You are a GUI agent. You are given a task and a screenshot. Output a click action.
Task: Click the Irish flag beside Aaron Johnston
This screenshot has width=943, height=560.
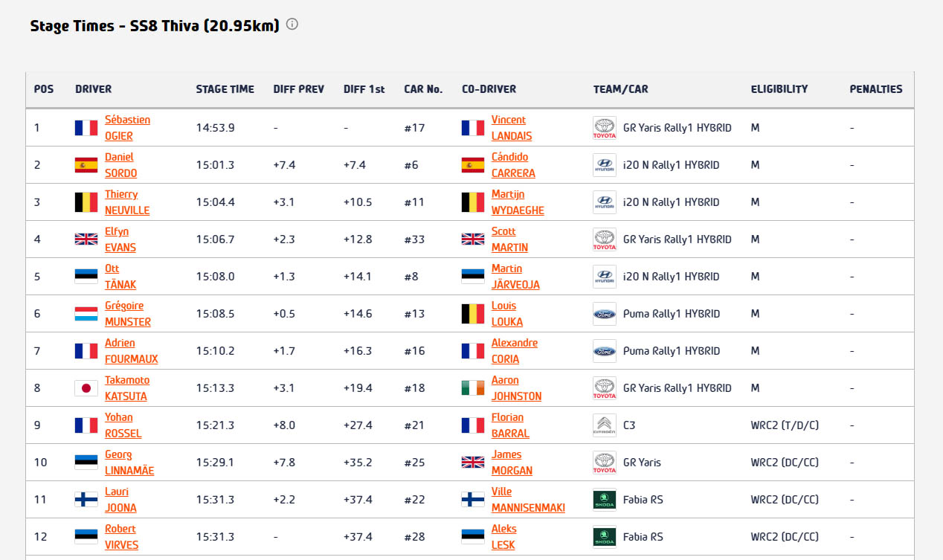pos(473,388)
